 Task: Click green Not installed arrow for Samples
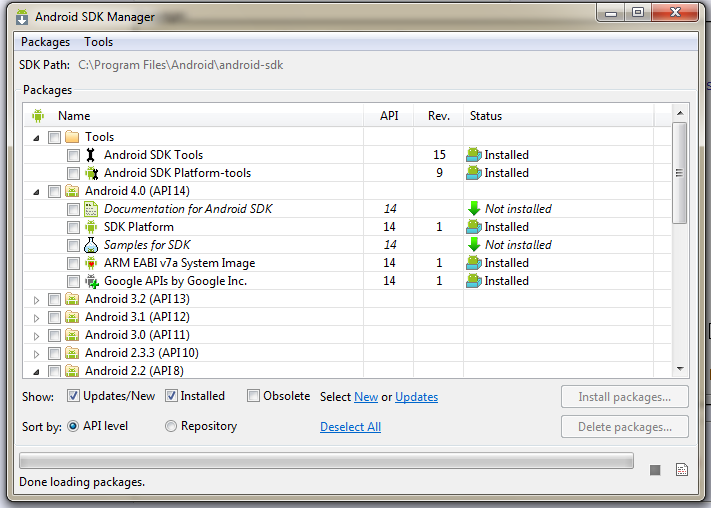474,245
